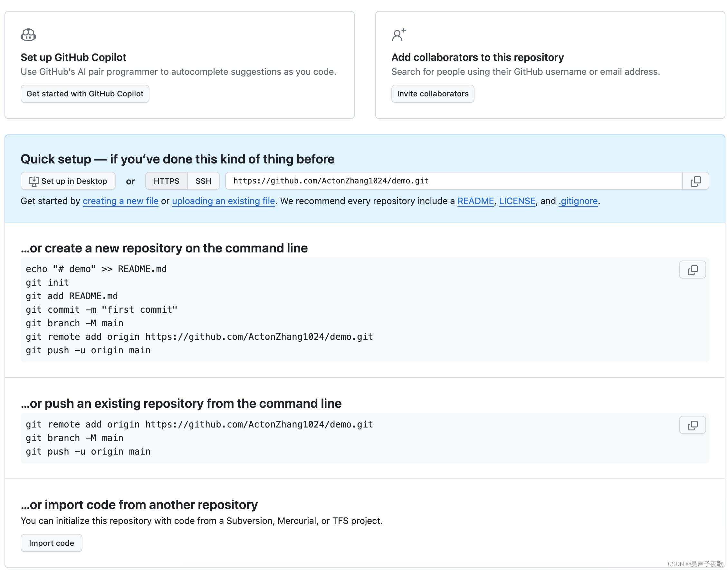Switch to the SSH protocol option

point(204,181)
